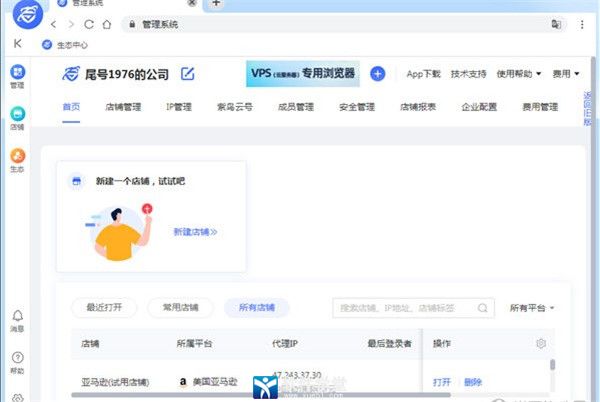Image resolution: width=600 pixels, height=402 pixels.
Task: Click the blue plus icon beside VPS banner
Action: tap(377, 74)
